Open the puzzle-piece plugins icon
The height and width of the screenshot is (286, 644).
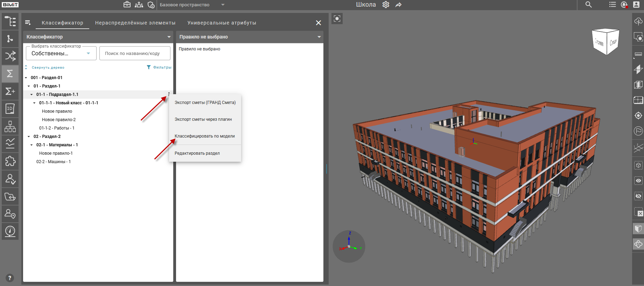click(x=10, y=161)
